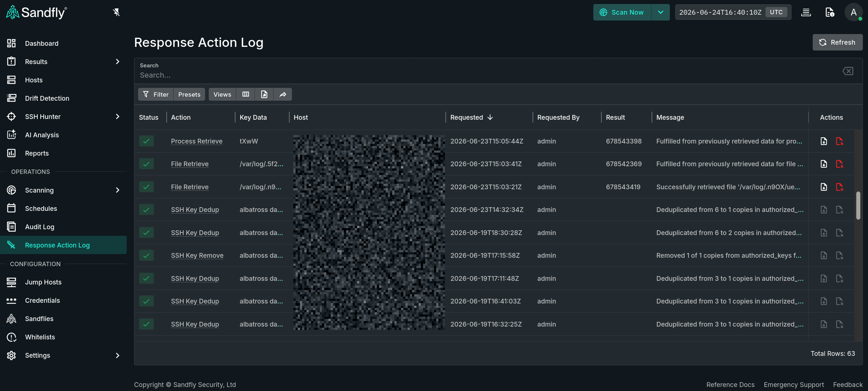Toggle the UTC timezone button
The image size is (868, 391).
pos(776,12)
